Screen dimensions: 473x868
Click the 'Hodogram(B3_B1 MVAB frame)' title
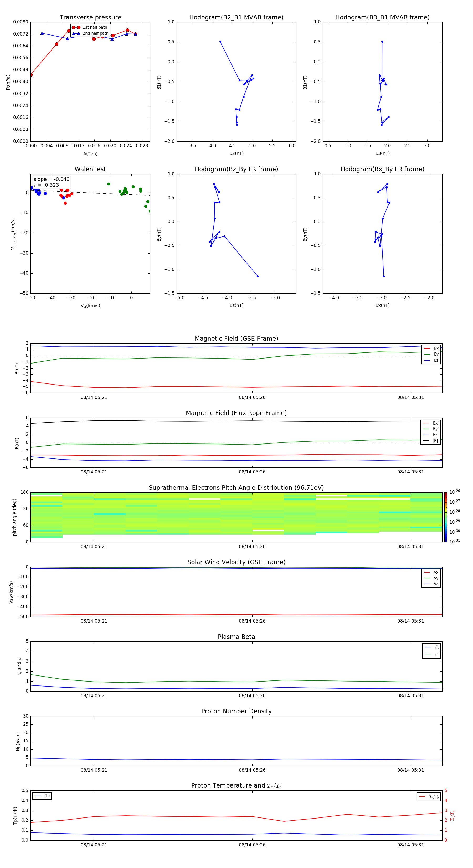(x=382, y=17)
